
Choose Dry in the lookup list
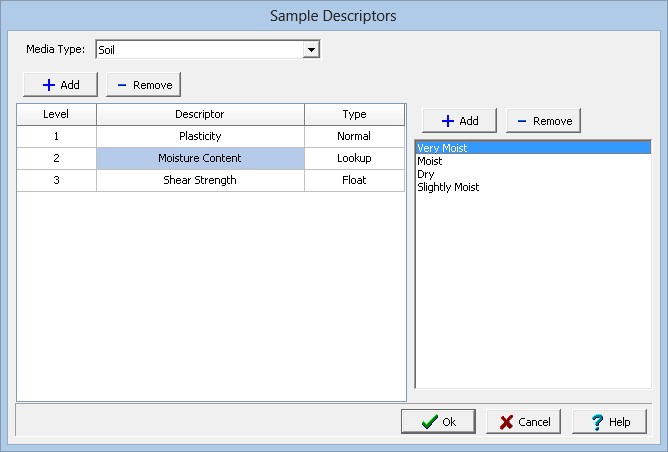coord(426,174)
